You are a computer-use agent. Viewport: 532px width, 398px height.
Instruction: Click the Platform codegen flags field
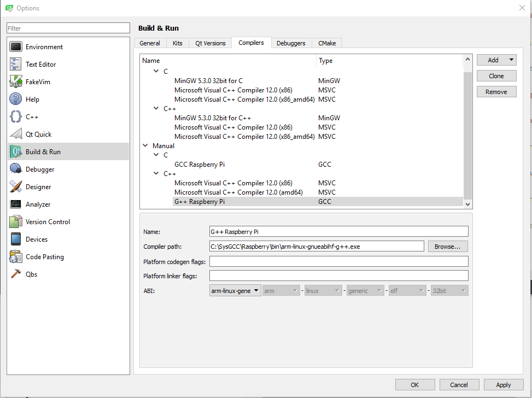(339, 261)
